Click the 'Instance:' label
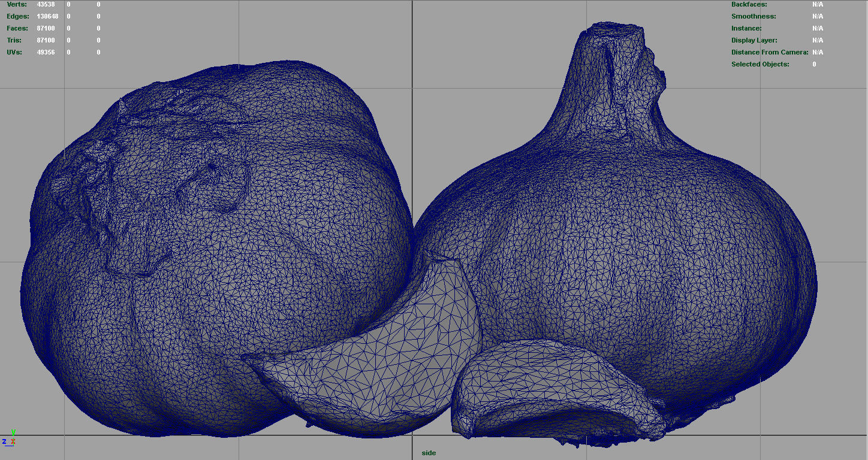The width and height of the screenshot is (868, 460). pyautogui.click(x=746, y=28)
